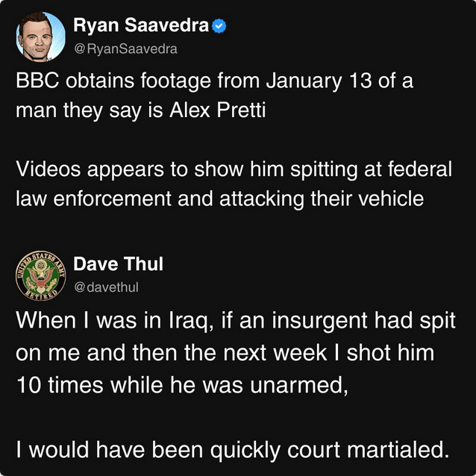
Task: Click the US Army Retired seal avatar
Action: click(40, 275)
